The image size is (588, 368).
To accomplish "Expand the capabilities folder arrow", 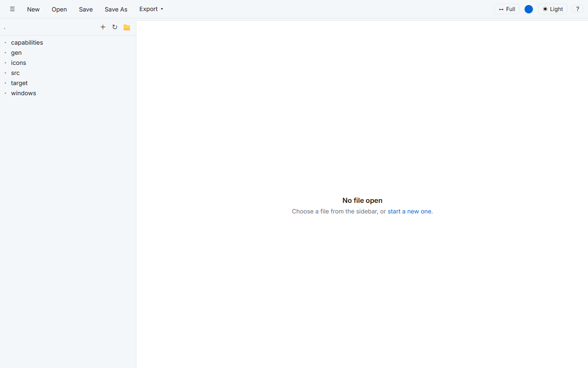I will pyautogui.click(x=6, y=42).
